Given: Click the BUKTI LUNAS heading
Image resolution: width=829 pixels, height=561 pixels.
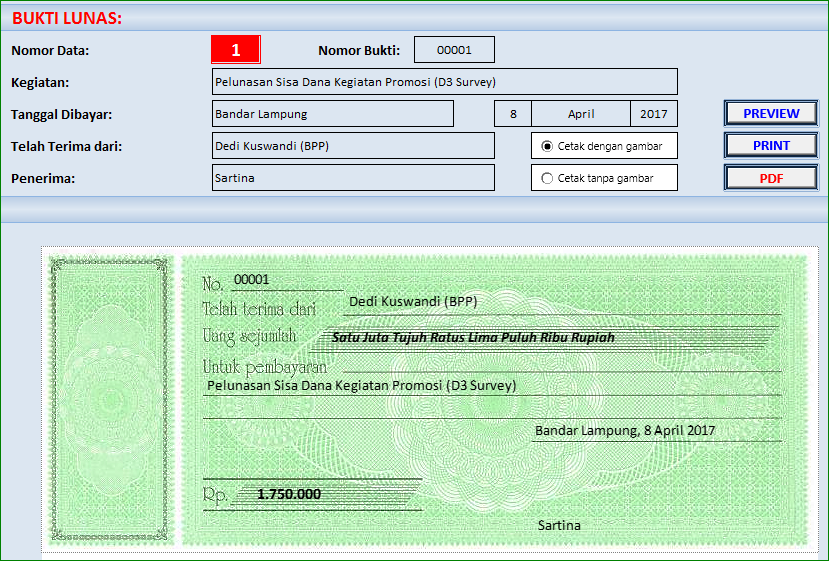Looking at the screenshot, I should tap(67, 18).
